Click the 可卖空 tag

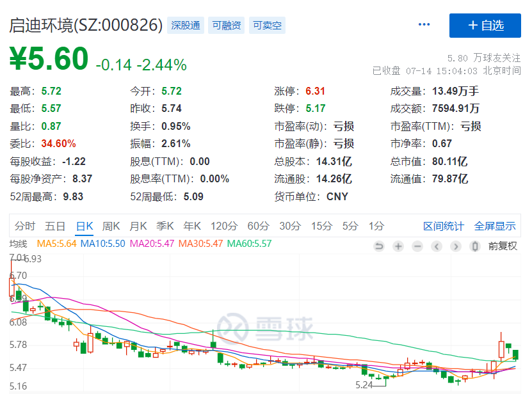click(x=267, y=26)
